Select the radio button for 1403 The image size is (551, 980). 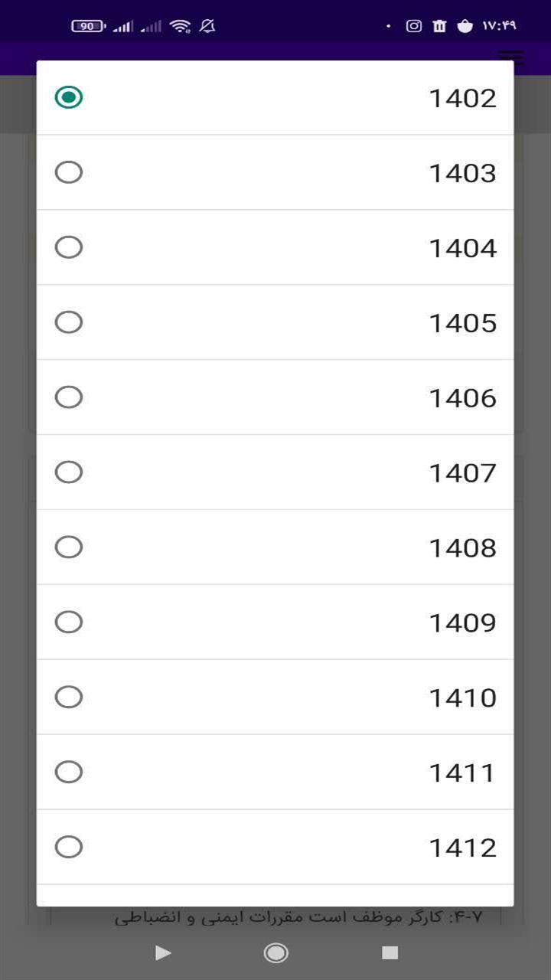(x=69, y=172)
